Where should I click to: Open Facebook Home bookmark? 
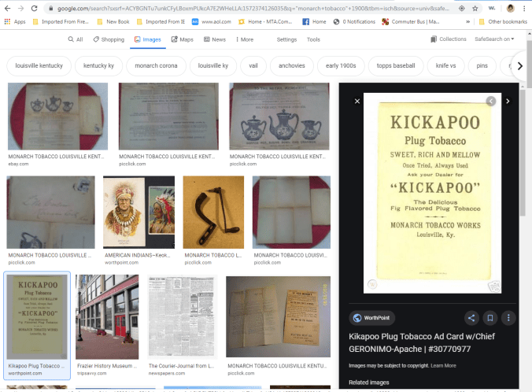tap(314, 22)
